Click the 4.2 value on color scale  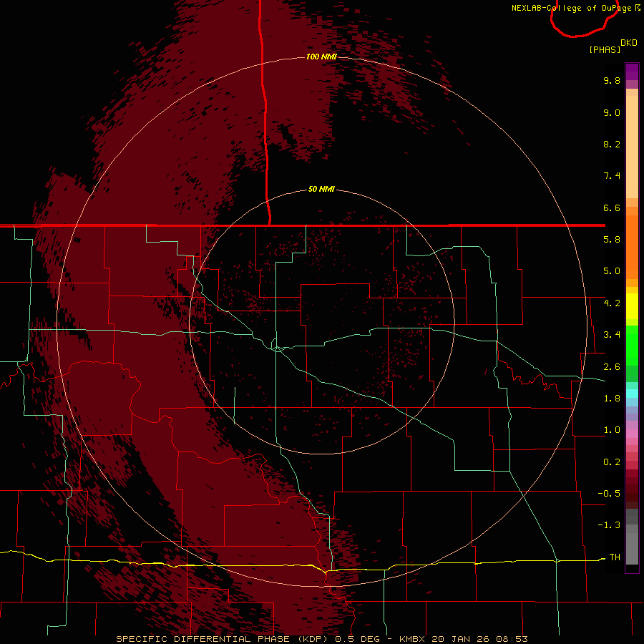tap(612, 303)
